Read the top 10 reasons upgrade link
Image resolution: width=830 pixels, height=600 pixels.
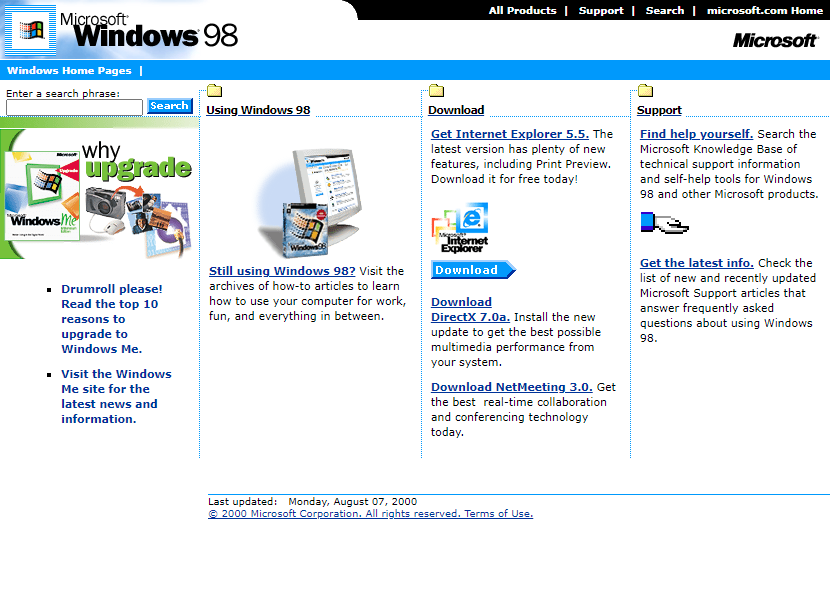[111, 319]
